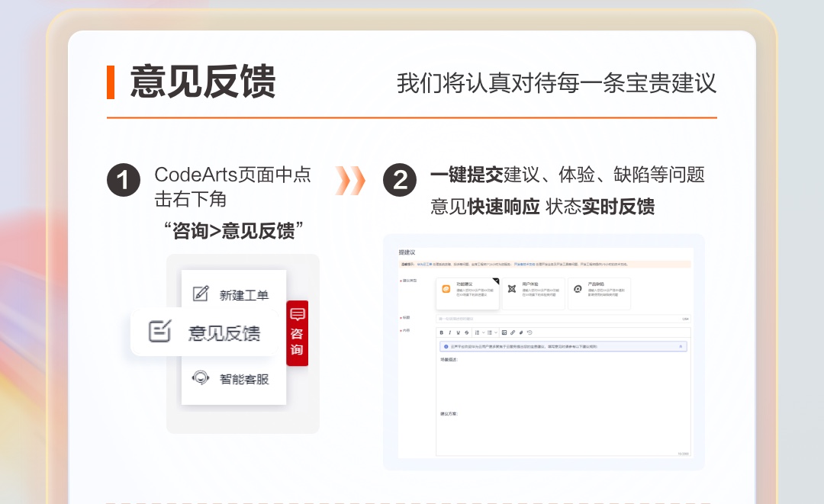Click the 提建议 form heading
The height and width of the screenshot is (504, 824).
click(407, 252)
